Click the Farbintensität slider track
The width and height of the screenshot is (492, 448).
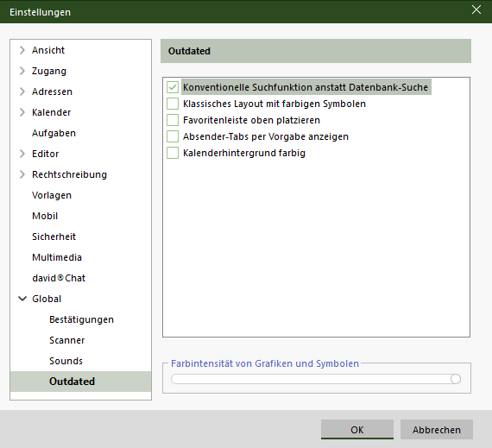[316, 379]
